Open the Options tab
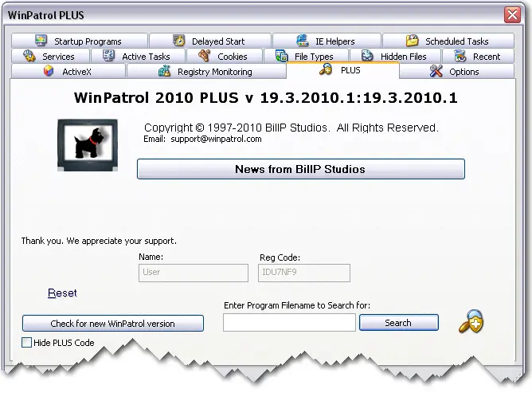 coord(456,71)
